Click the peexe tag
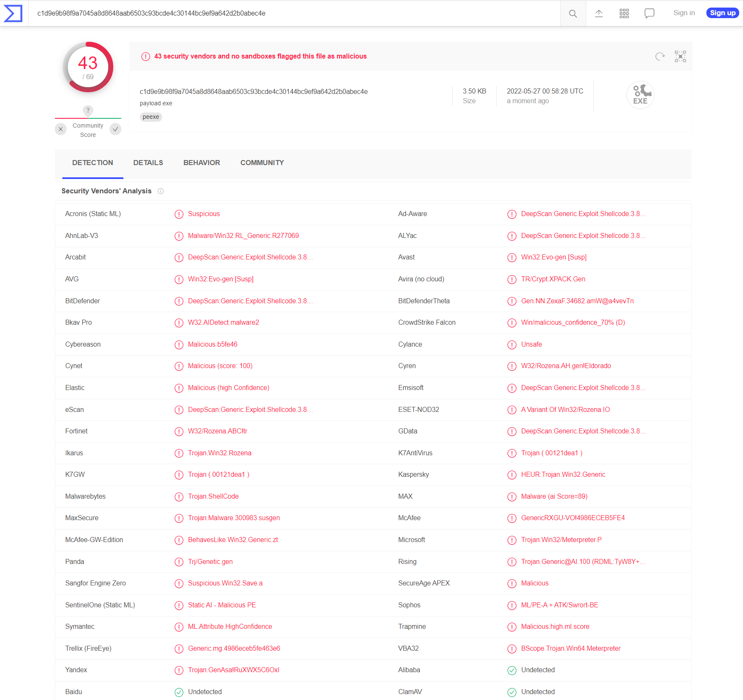 (x=151, y=117)
